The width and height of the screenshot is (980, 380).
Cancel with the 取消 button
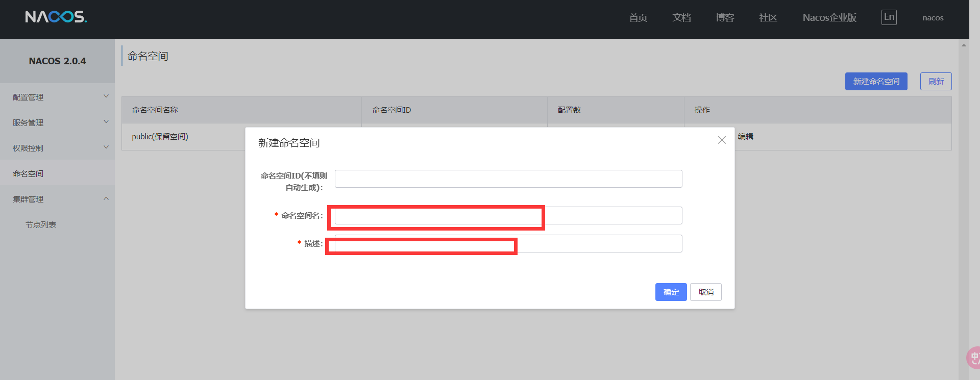706,292
